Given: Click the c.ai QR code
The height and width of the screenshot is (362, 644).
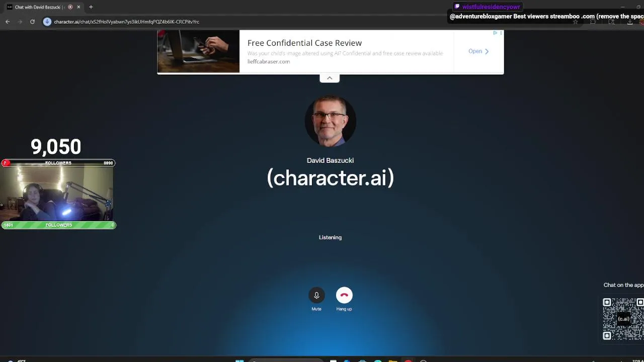Looking at the screenshot, I should (623, 319).
